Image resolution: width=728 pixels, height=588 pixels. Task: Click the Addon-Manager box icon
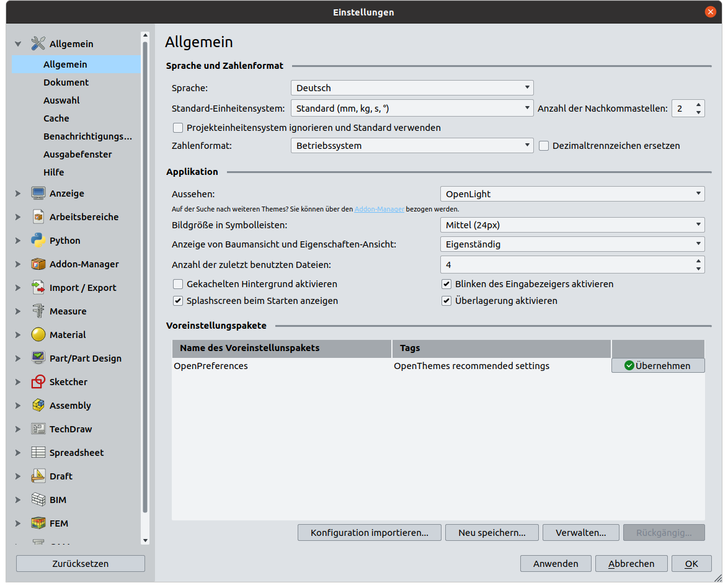[38, 264]
